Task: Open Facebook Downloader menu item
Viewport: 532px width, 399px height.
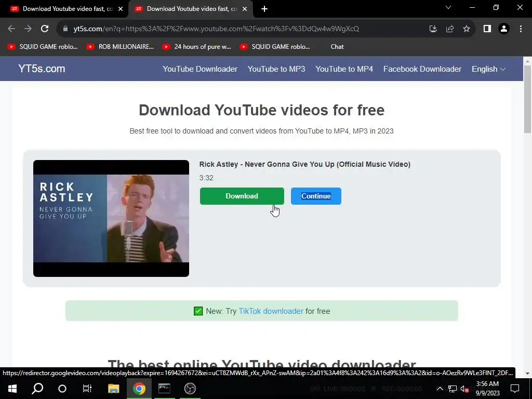Action: coord(422,69)
